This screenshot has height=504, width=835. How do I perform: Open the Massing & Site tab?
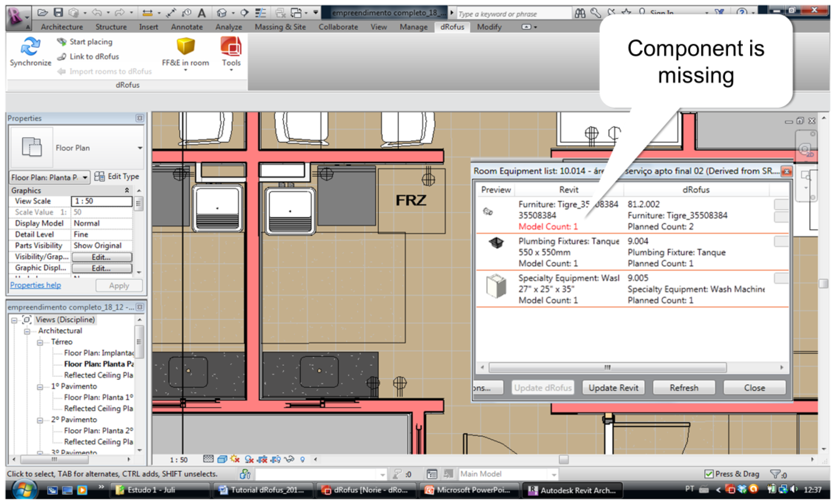pos(280,27)
